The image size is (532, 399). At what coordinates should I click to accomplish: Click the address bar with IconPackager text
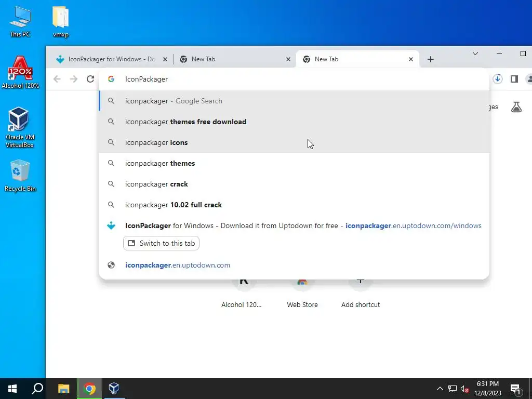click(294, 79)
